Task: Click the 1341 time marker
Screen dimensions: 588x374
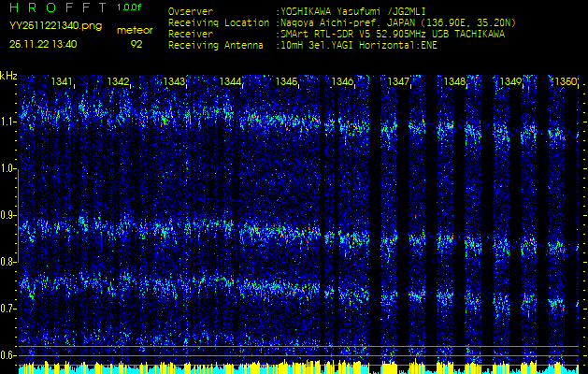Action: (63, 82)
